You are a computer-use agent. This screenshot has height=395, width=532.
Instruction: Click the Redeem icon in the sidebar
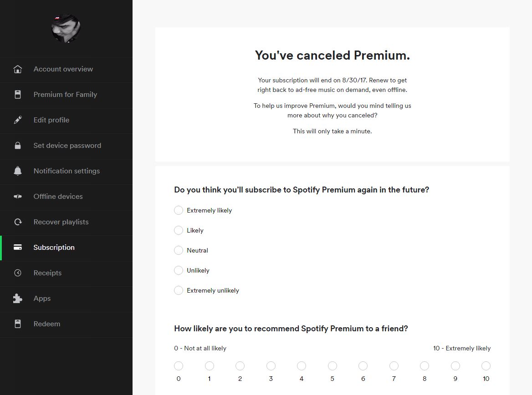pyautogui.click(x=17, y=324)
